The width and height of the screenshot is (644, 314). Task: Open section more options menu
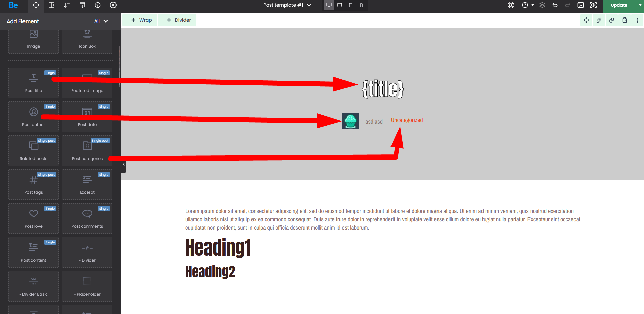pos(637,20)
